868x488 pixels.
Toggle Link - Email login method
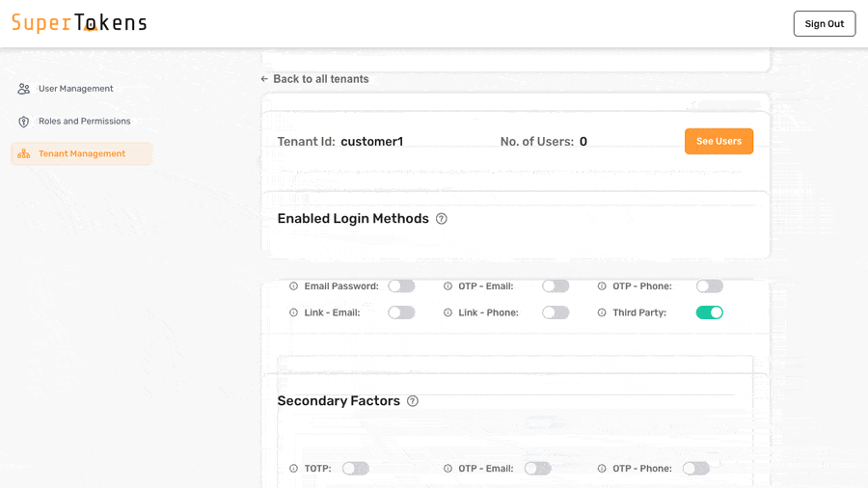(x=401, y=312)
